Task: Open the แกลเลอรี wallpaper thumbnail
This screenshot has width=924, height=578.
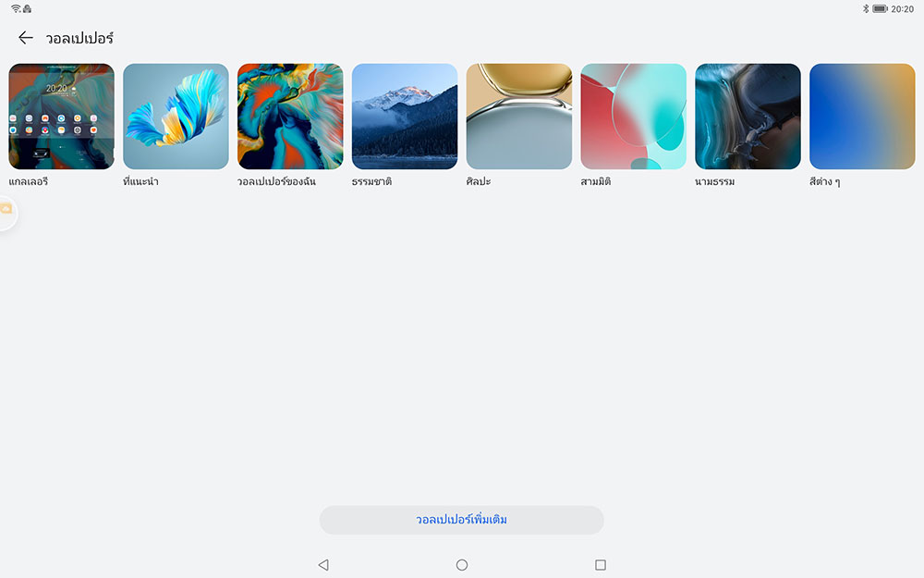Action: [61, 116]
